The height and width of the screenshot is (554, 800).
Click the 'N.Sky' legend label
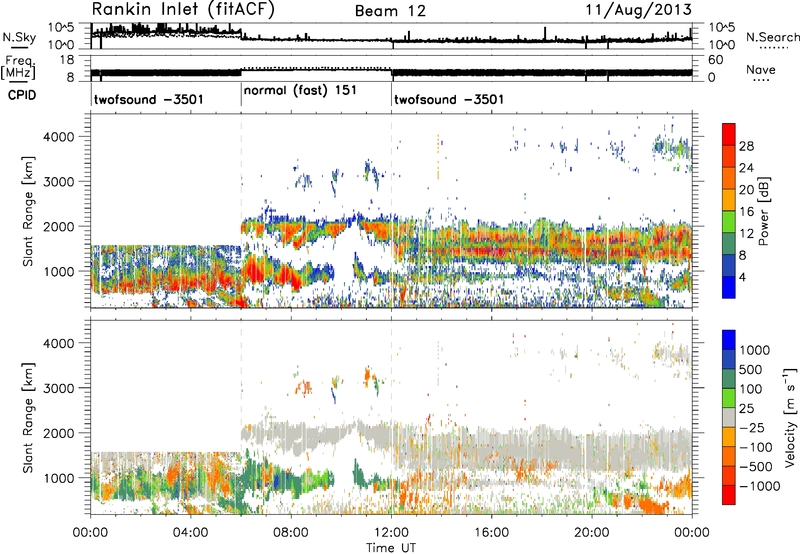pos(19,37)
